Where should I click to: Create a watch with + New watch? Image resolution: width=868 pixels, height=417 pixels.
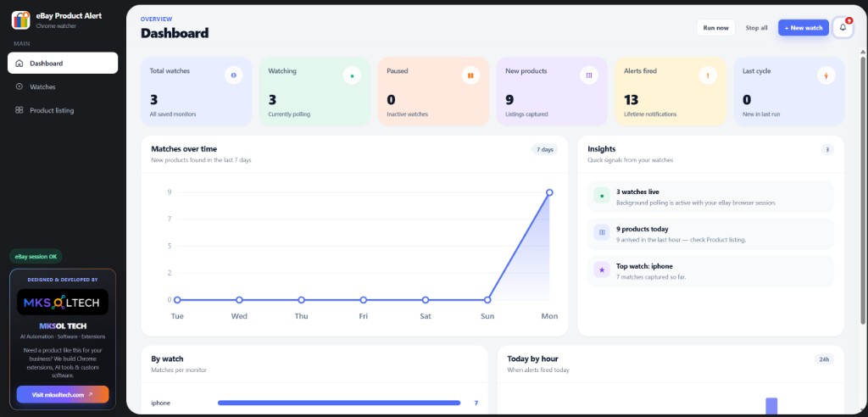click(804, 28)
